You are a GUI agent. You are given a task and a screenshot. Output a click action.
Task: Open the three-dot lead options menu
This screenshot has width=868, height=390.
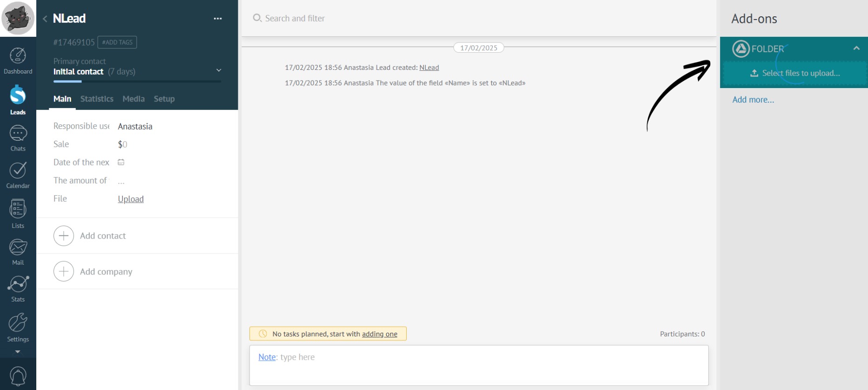(218, 19)
